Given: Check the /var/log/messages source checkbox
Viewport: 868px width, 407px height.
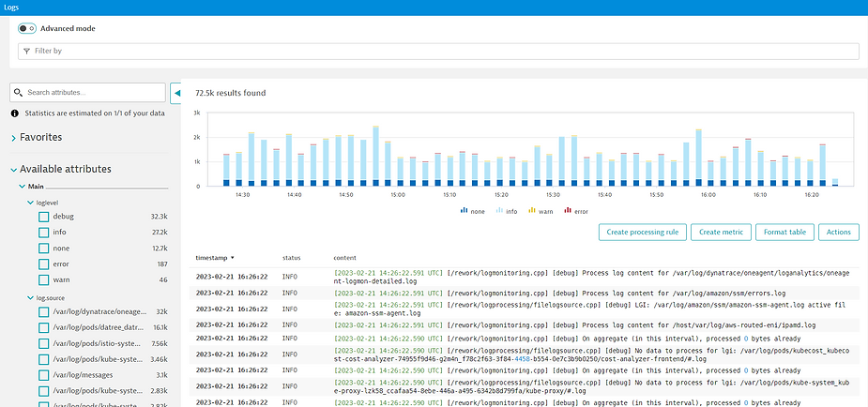Looking at the screenshot, I should (x=44, y=375).
